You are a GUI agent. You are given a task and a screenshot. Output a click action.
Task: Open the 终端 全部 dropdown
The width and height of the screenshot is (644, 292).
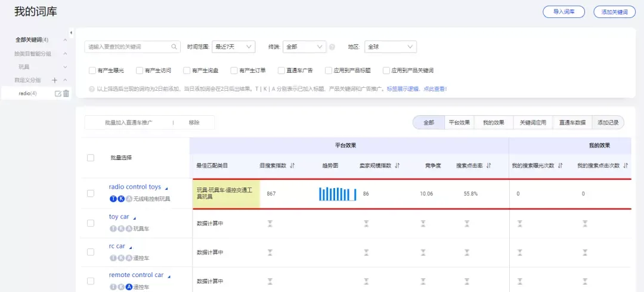(304, 47)
